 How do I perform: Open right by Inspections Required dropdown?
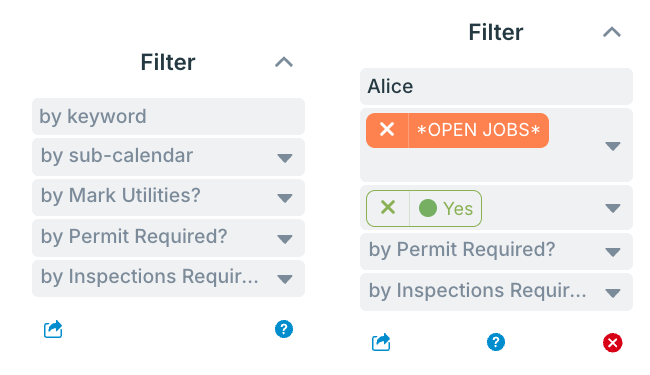click(x=496, y=292)
